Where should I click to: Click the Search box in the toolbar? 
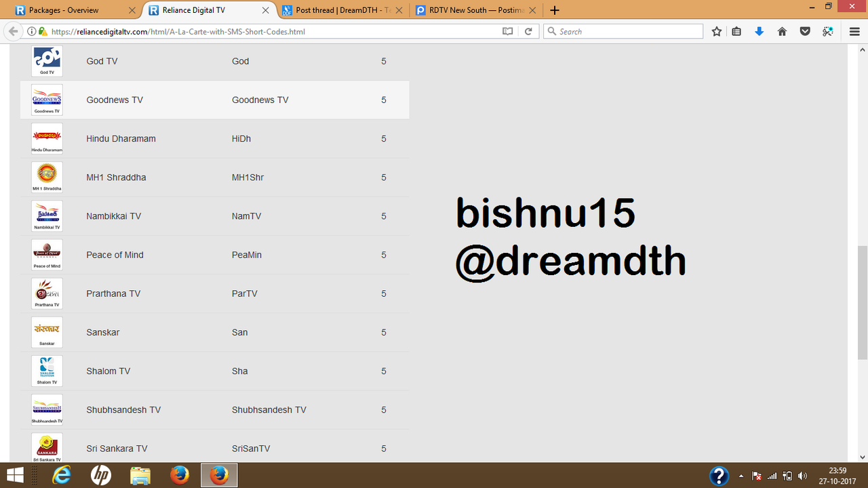[x=623, y=32]
